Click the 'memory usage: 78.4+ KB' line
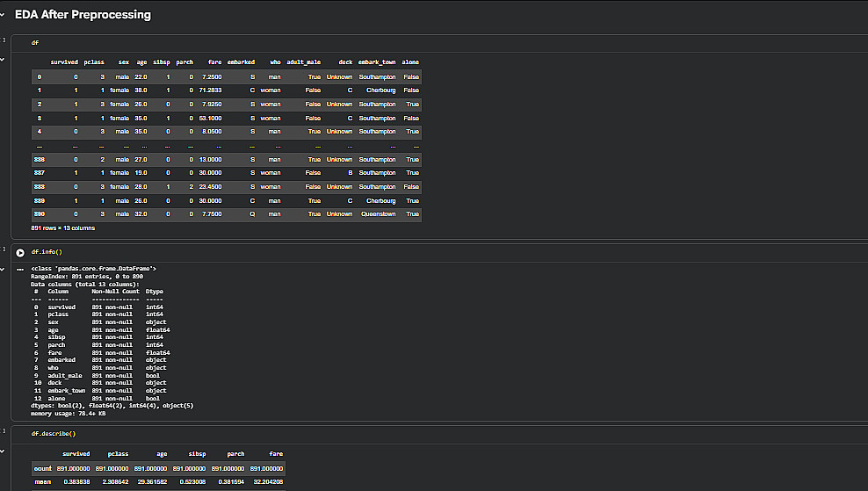Image resolution: width=868 pixels, height=491 pixels. click(69, 414)
